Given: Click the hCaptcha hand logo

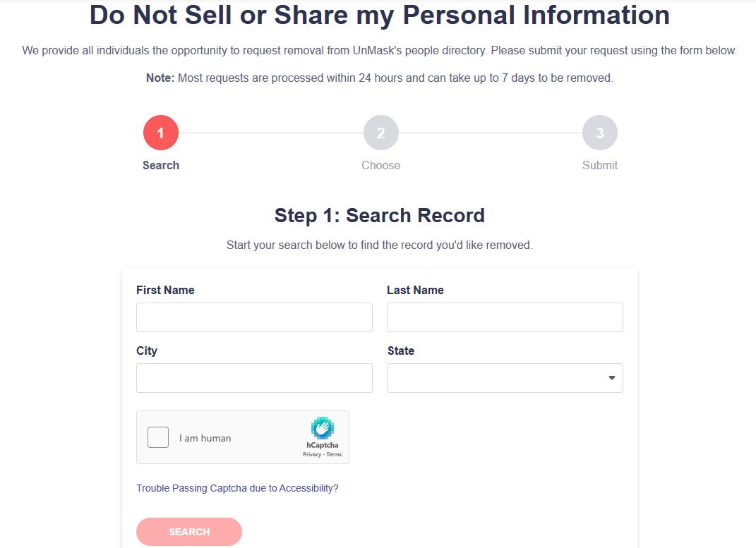Looking at the screenshot, I should pos(323,428).
